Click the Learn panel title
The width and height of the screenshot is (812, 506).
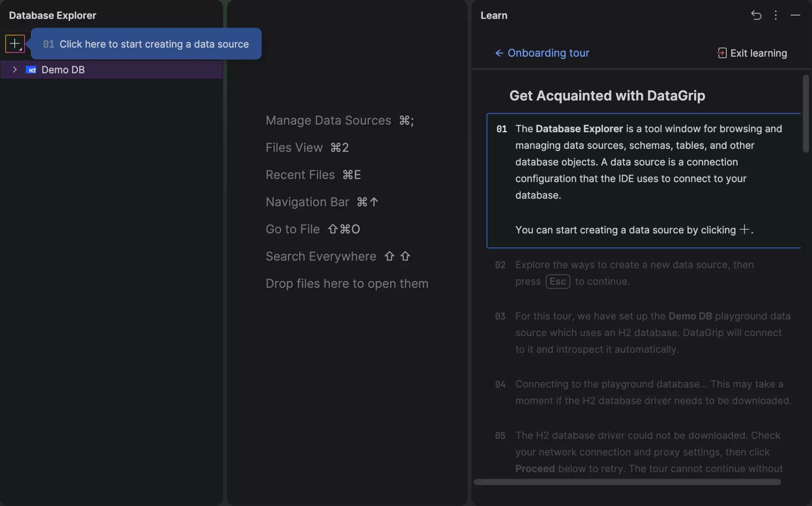tap(494, 15)
